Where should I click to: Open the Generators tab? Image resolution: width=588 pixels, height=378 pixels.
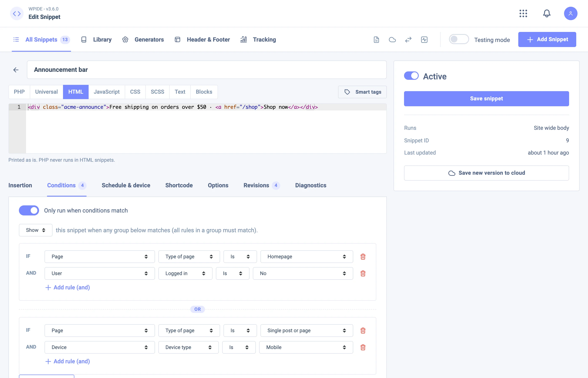click(x=143, y=39)
